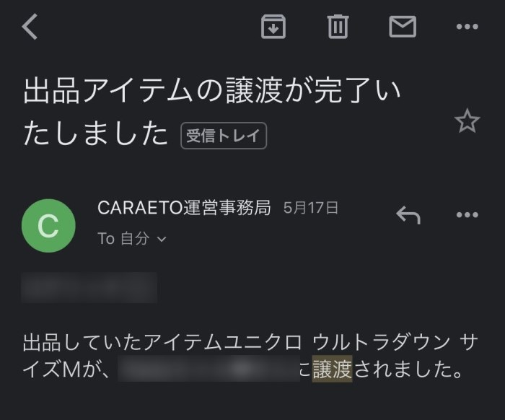505x420 pixels.
Task: Tap the 受信トレイ label chip
Action: pyautogui.click(x=224, y=136)
